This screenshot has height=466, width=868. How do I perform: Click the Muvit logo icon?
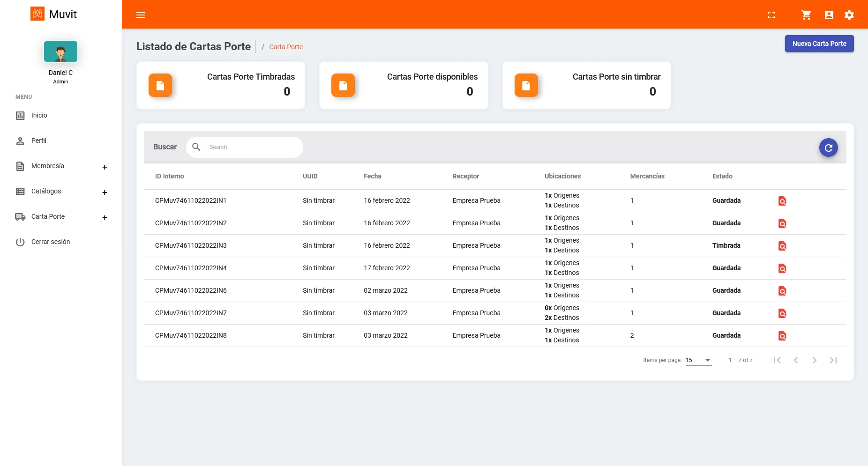click(37, 14)
